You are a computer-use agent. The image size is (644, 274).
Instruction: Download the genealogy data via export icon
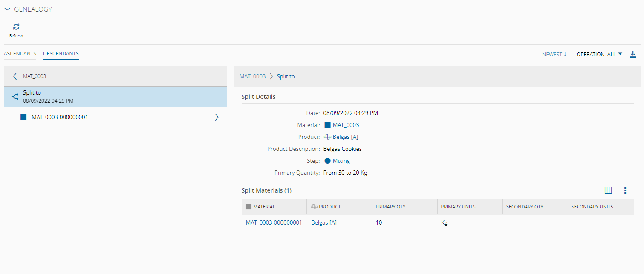(633, 54)
